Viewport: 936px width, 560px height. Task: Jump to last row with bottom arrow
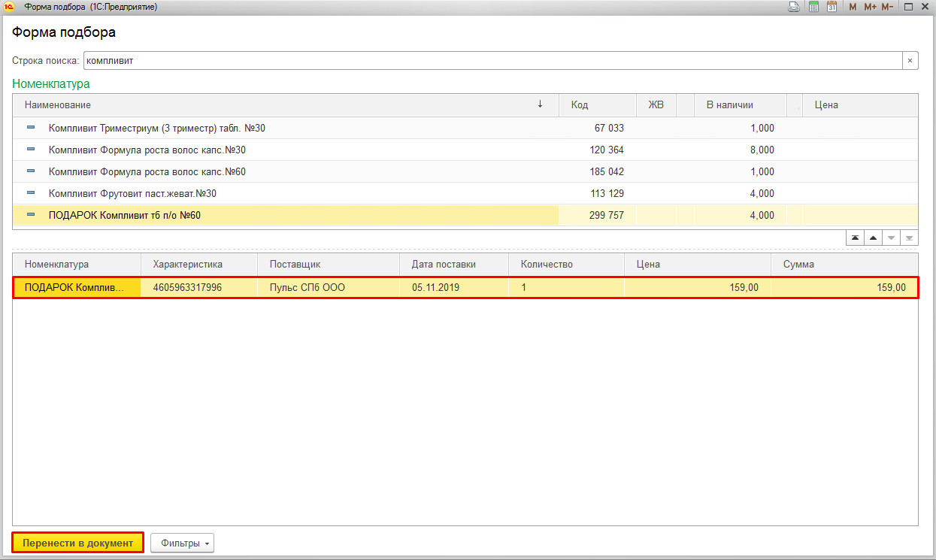pos(909,238)
